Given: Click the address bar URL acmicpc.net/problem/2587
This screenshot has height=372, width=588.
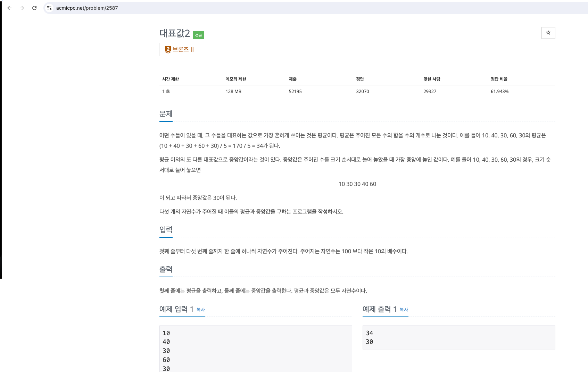Looking at the screenshot, I should 87,8.
